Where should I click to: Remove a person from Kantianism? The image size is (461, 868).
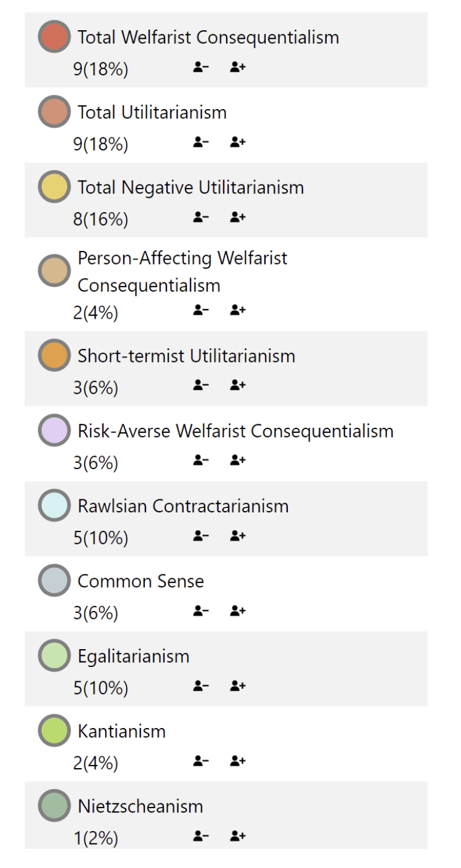pyautogui.click(x=201, y=762)
